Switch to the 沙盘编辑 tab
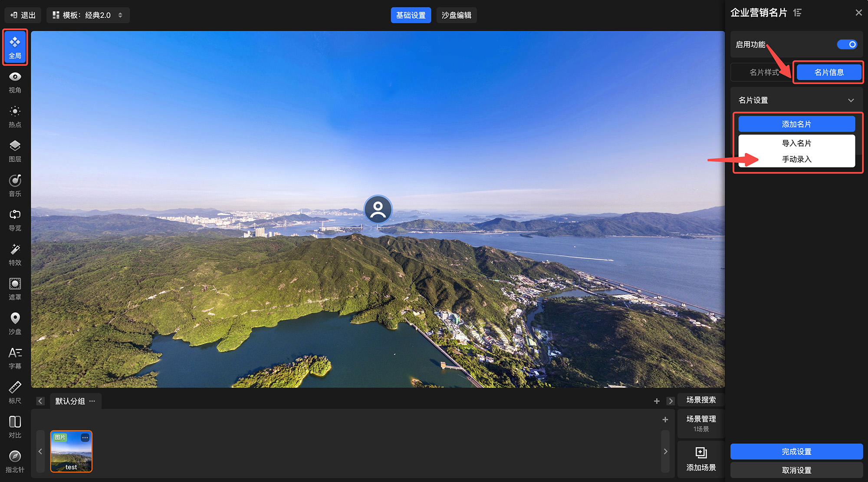Image resolution: width=868 pixels, height=482 pixels. [x=456, y=15]
